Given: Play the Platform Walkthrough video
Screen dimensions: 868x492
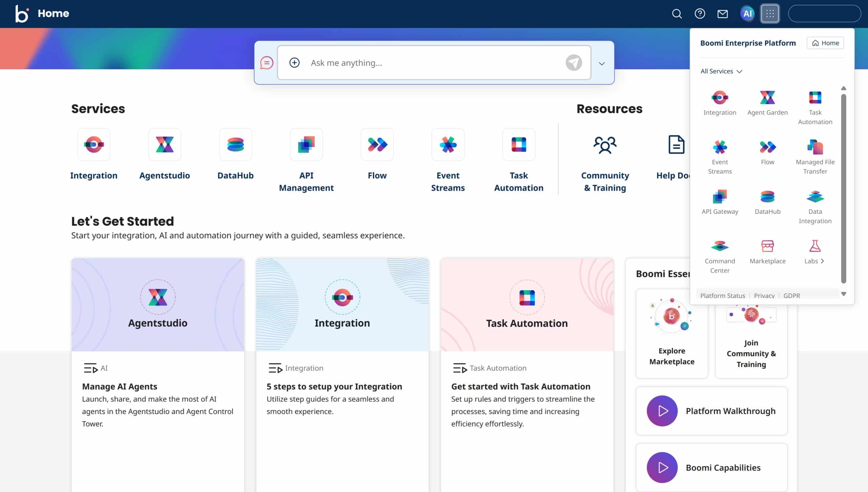Looking at the screenshot, I should [662, 411].
